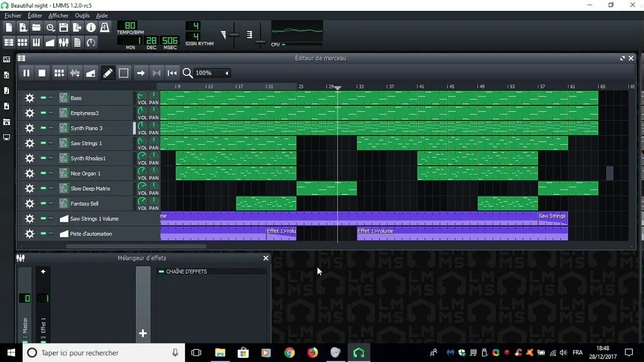Image resolution: width=644 pixels, height=362 pixels.
Task: Select the pencil draw mode in song editor
Action: pyautogui.click(x=107, y=73)
